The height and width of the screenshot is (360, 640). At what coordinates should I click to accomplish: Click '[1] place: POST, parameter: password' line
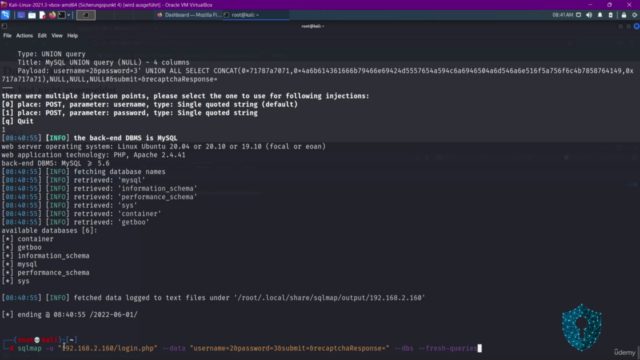130,113
